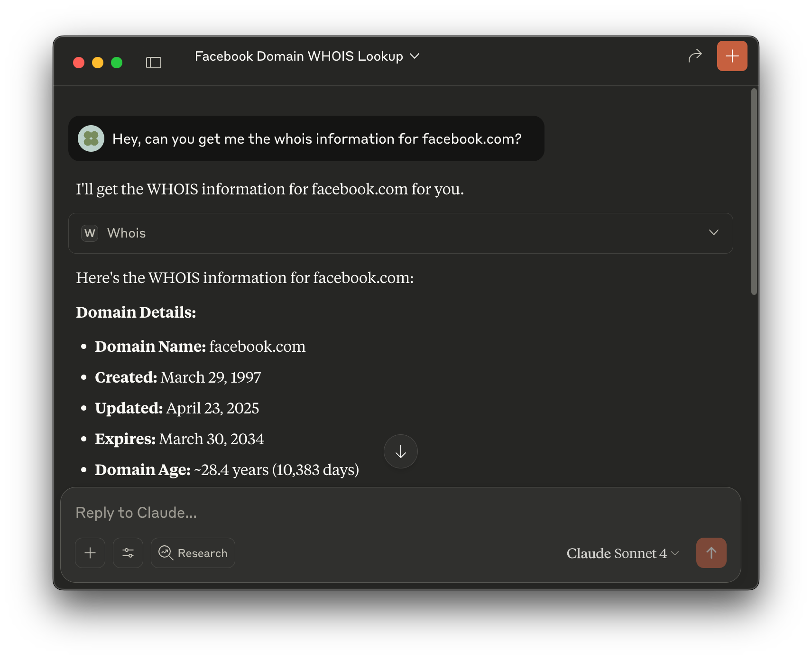Click inside the Reply to Claude field

pos(379,513)
